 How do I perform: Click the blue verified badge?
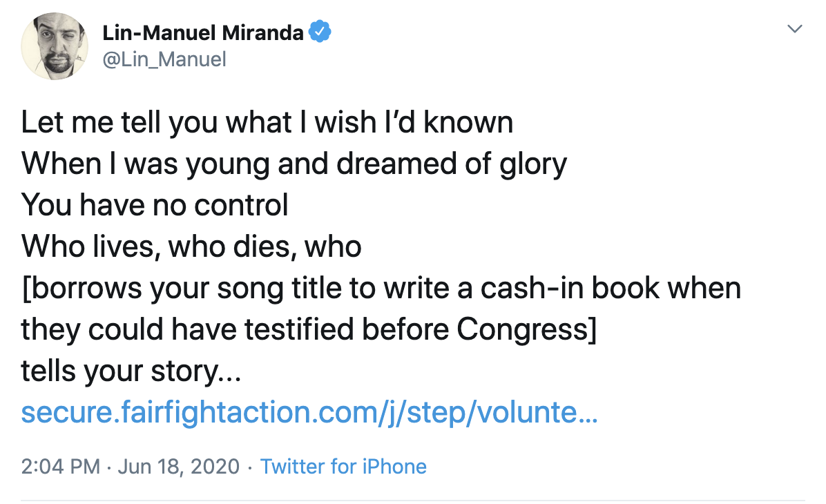pos(319,31)
